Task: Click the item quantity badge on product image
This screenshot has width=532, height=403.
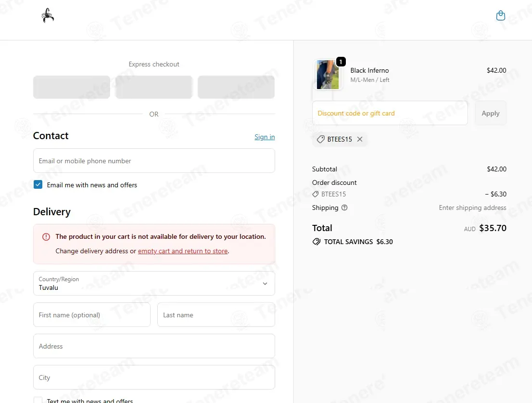Action: point(341,62)
